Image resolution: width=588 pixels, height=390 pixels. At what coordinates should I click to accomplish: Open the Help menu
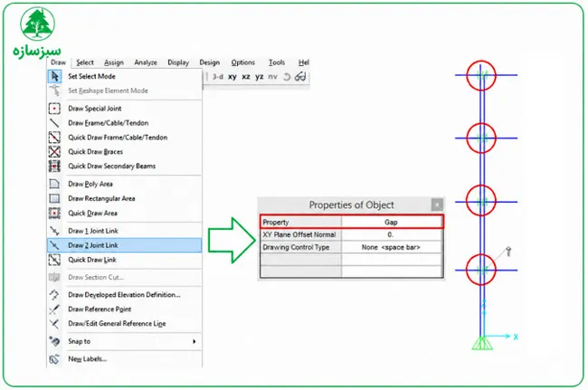pos(303,62)
